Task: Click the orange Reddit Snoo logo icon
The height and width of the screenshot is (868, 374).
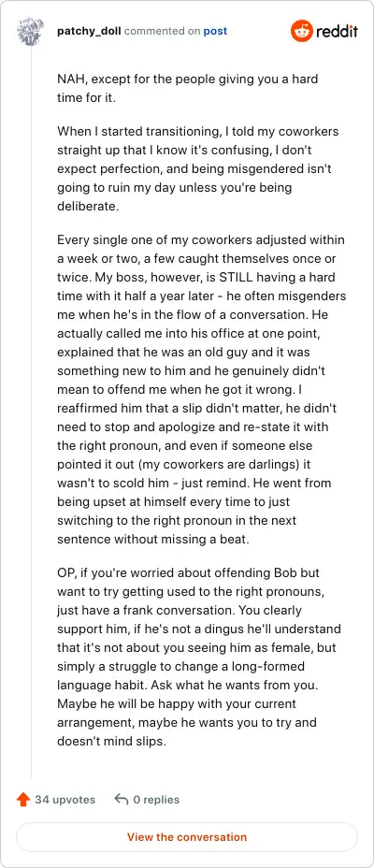Action: pyautogui.click(x=301, y=31)
